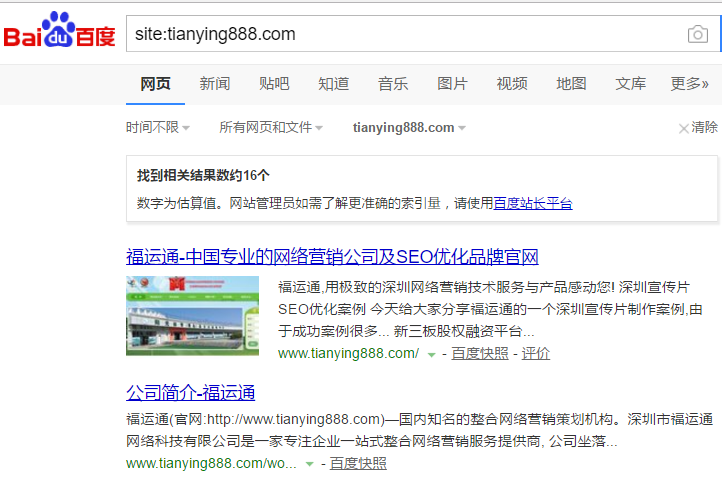The width and height of the screenshot is (722, 480).
Task: Expand the tianying888.com site filter
Action: pyautogui.click(x=409, y=128)
